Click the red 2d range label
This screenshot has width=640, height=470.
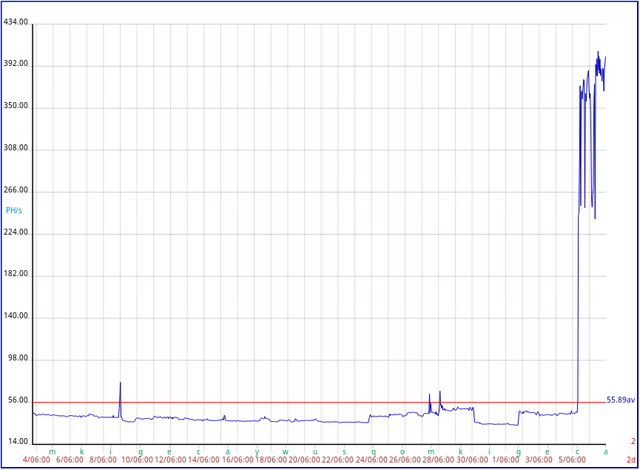[631, 460]
